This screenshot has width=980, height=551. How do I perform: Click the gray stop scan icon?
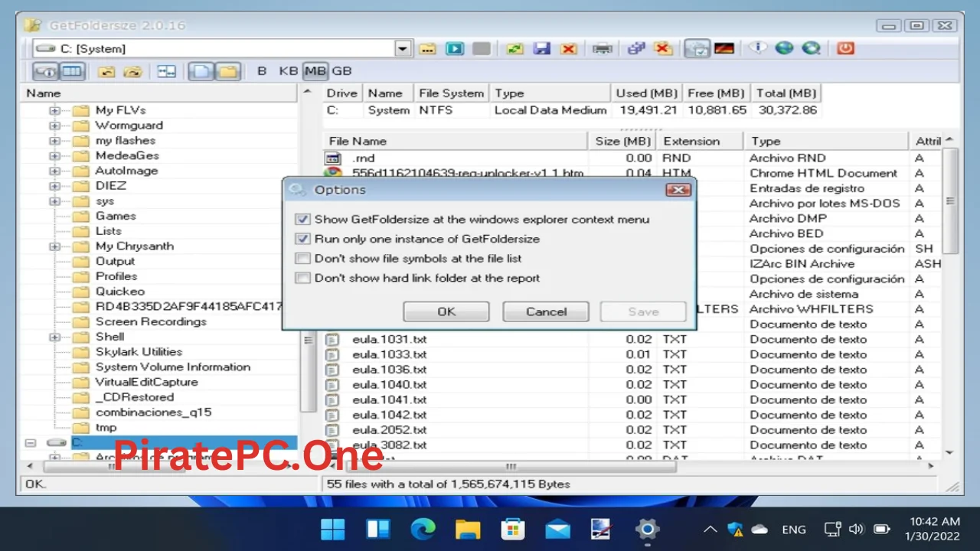pos(481,49)
